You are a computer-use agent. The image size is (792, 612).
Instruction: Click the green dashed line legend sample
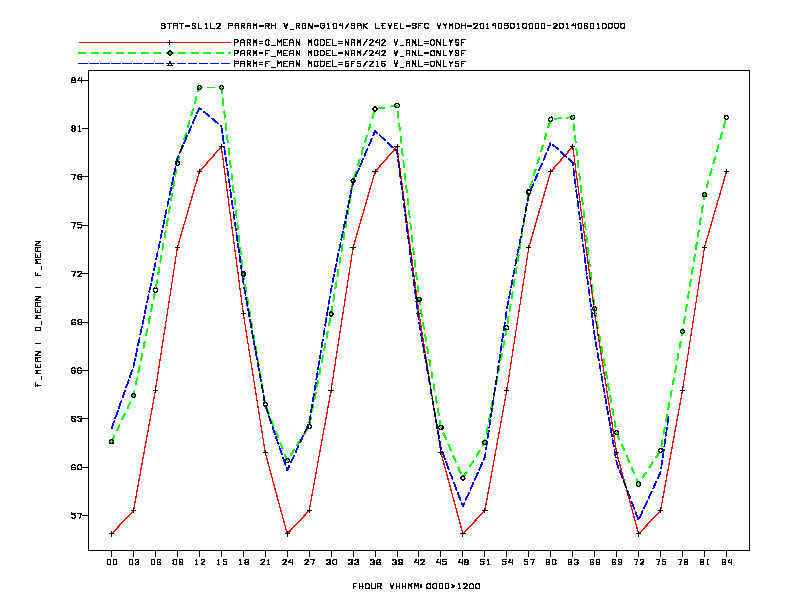pos(155,53)
